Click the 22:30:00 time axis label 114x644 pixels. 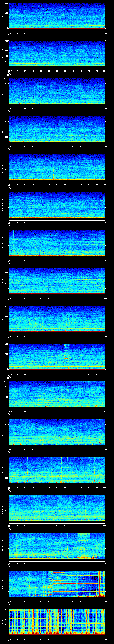click(9, 298)
